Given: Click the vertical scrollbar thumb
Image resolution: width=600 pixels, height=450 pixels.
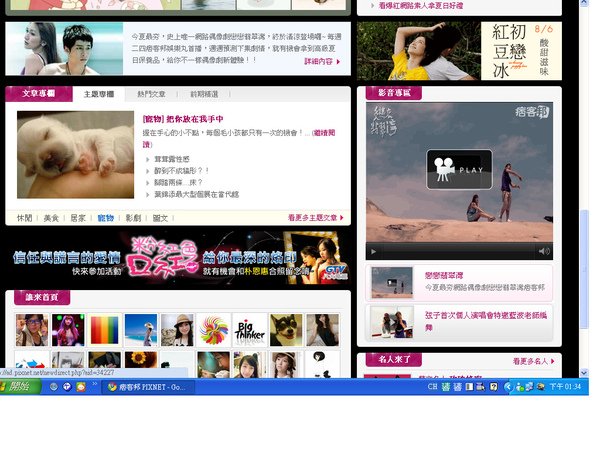Looking at the screenshot, I should [x=584, y=269].
